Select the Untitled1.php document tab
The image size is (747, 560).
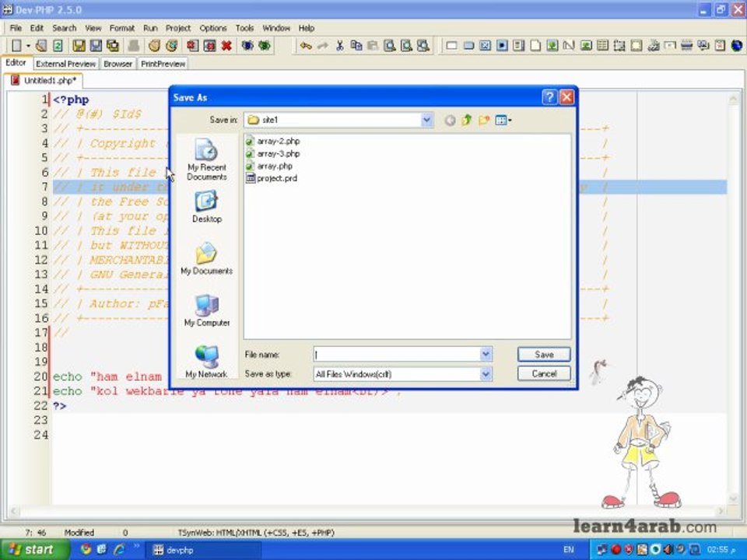(x=44, y=80)
